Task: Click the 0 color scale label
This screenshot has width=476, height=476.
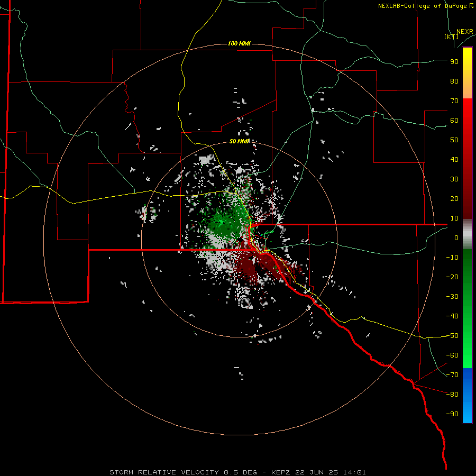Action: tap(456, 238)
